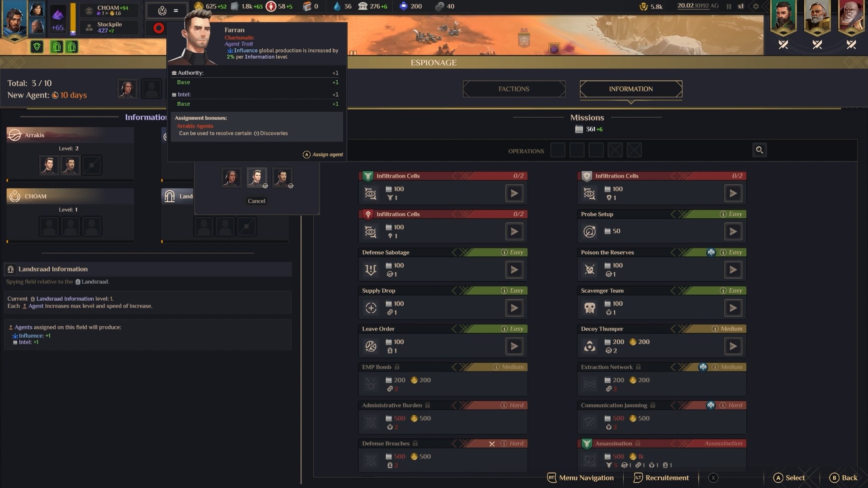
Task: Expand the chevron under the Information tab
Action: tap(631, 102)
